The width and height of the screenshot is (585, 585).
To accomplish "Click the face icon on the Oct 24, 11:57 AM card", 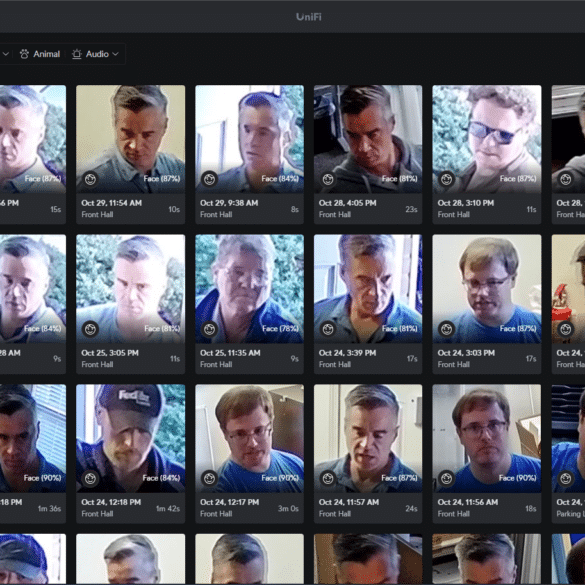I will coord(328,478).
